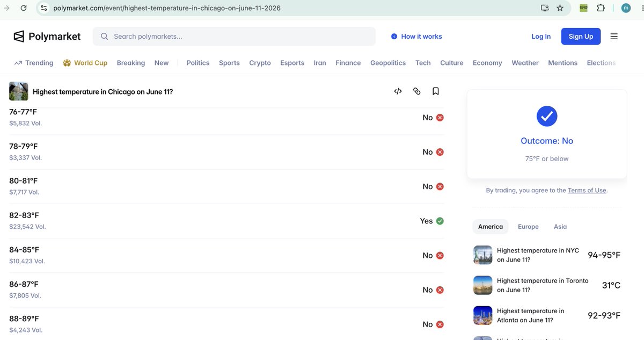Click the 31°C Toronto value
This screenshot has height=340, width=644.
[611, 285]
